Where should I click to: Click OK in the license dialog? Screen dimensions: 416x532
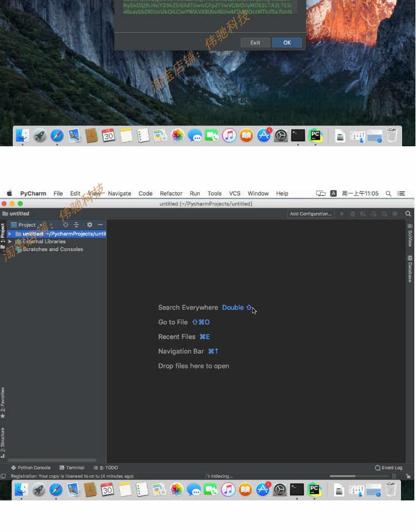pyautogui.click(x=287, y=43)
